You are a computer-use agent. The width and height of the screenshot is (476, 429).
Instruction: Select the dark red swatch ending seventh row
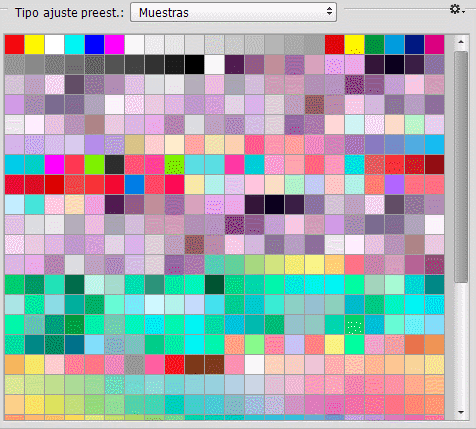pyautogui.click(x=434, y=164)
